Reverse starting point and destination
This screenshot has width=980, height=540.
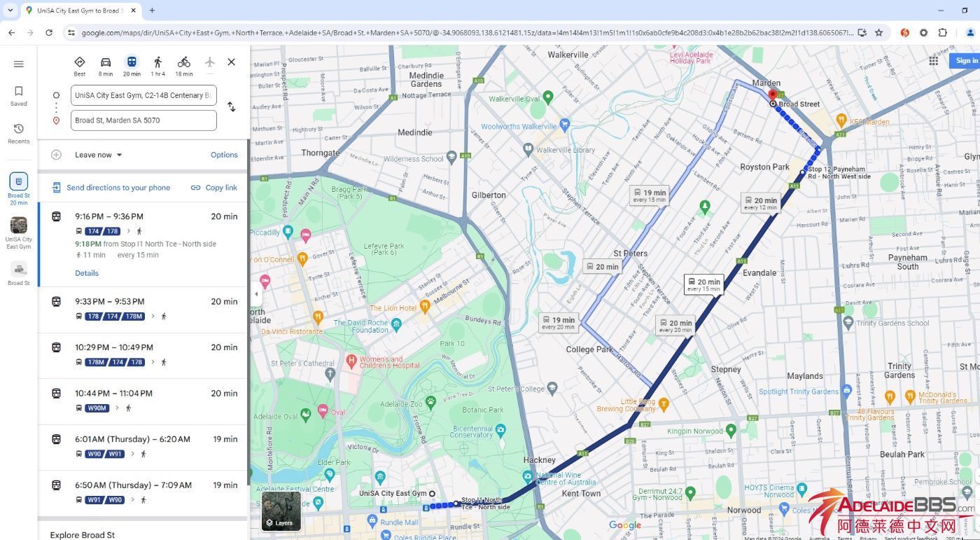coord(232,107)
